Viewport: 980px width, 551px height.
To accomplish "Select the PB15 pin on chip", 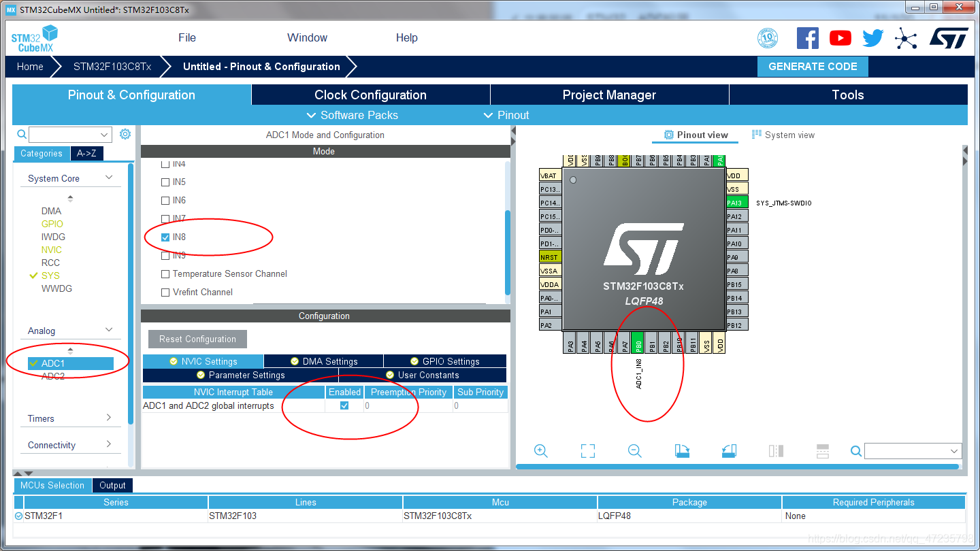I will point(737,284).
